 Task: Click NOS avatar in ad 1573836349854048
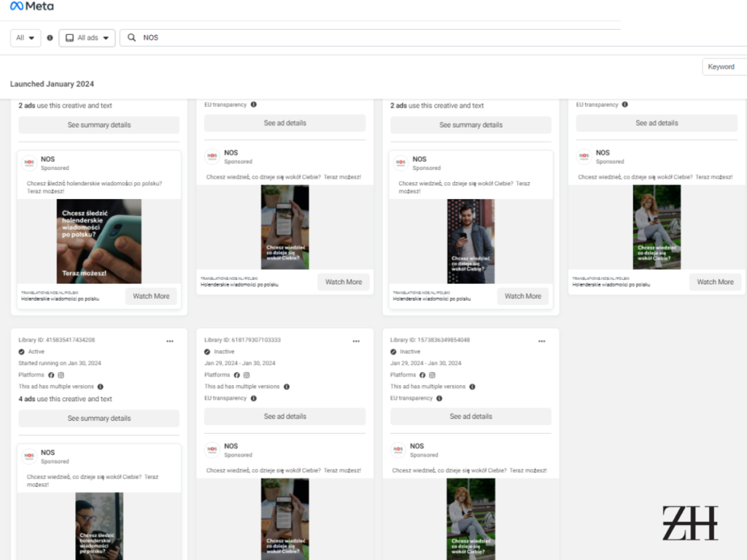click(398, 449)
